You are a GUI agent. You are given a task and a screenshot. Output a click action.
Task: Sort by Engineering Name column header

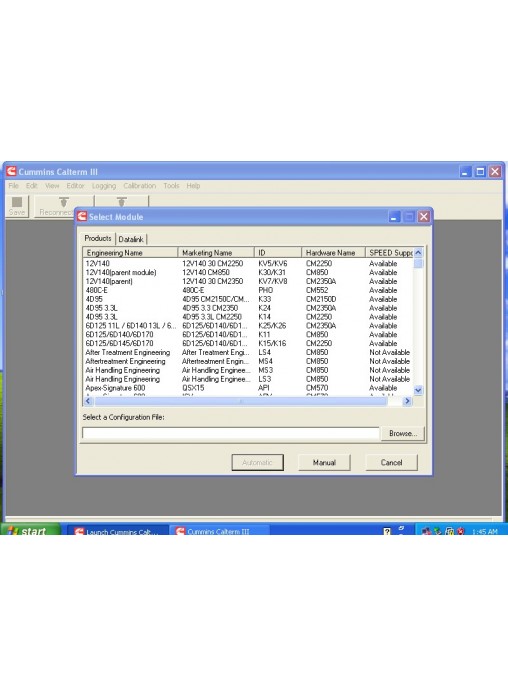(x=130, y=253)
